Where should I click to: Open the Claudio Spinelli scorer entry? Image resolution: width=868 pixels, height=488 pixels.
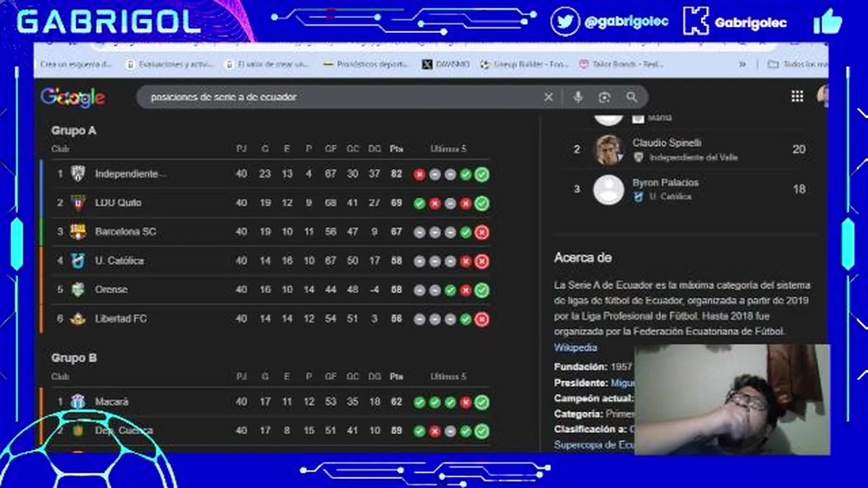(690, 150)
